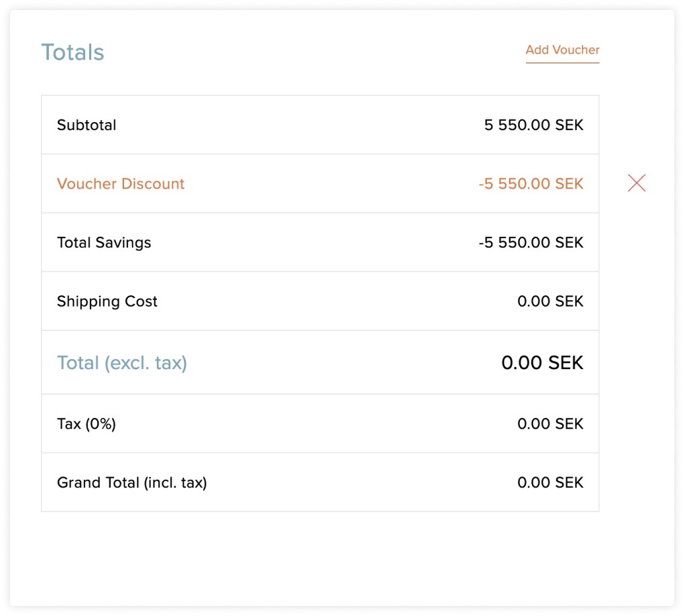Viewport: 685px width, 616px height.
Task: Click the underline beneath Add Voucher
Action: point(562,62)
